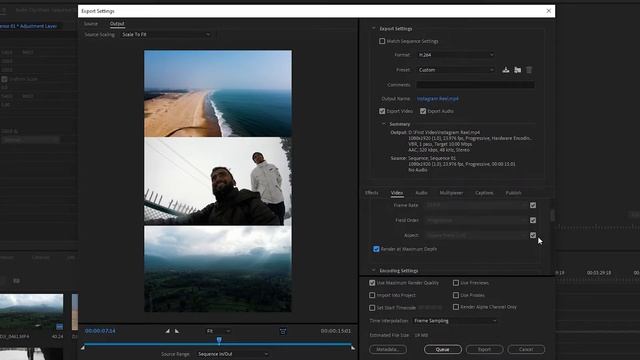Toggle the Aspect match-source checkbox

click(533, 235)
